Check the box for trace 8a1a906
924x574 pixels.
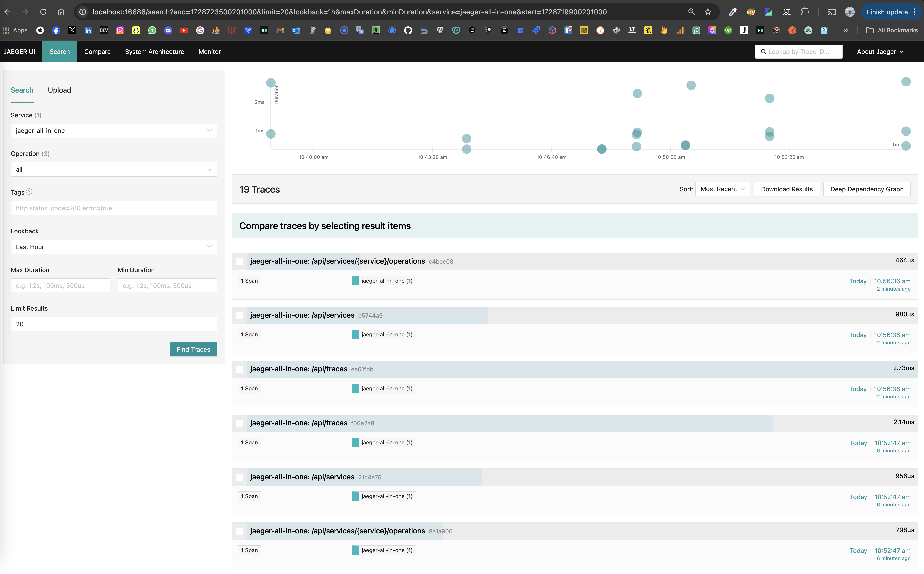pos(239,531)
